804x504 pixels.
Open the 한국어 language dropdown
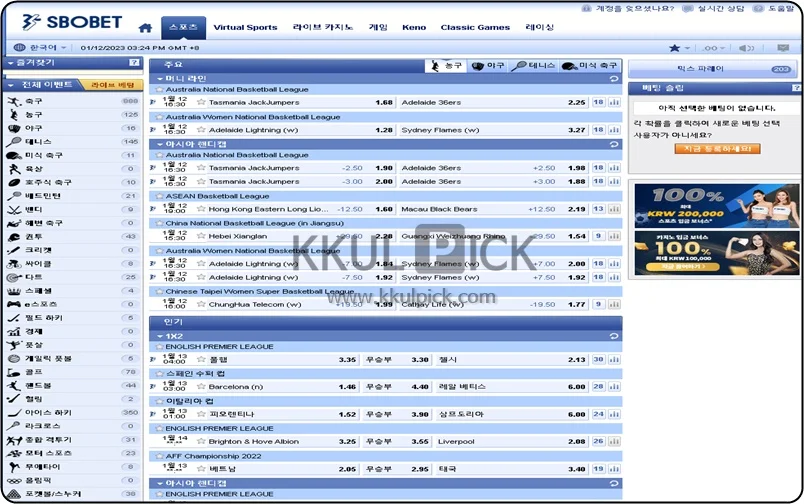41,48
